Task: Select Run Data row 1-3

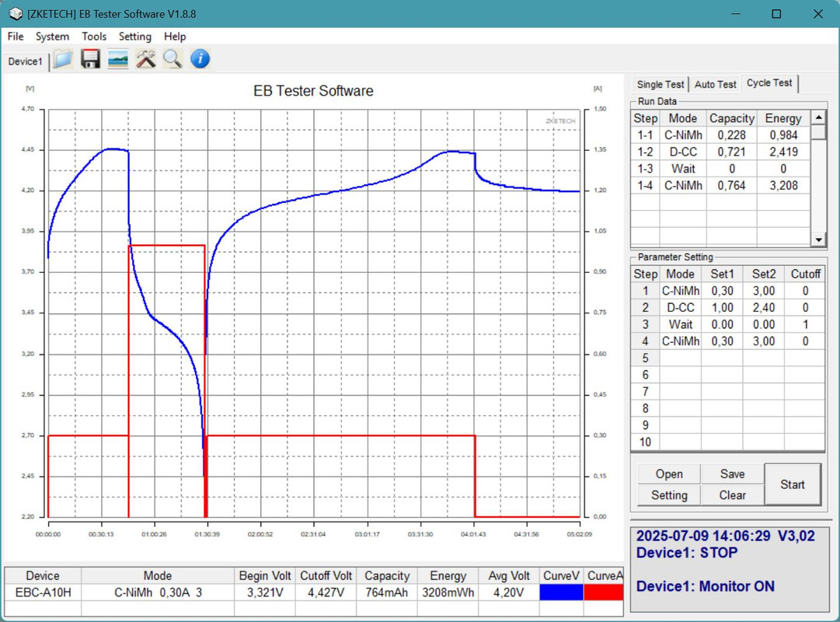Action: 720,169
